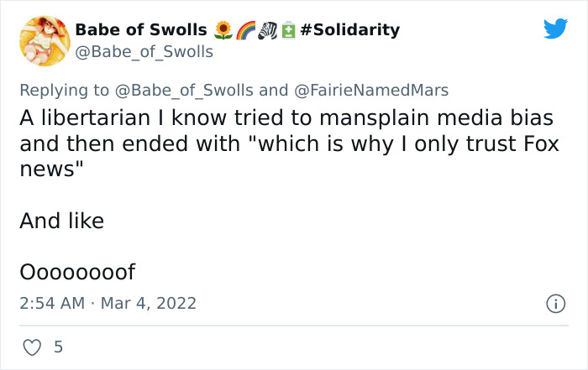Click the "Oooooooof" line of tweet
The width and height of the screenshot is (588, 370).
(77, 272)
